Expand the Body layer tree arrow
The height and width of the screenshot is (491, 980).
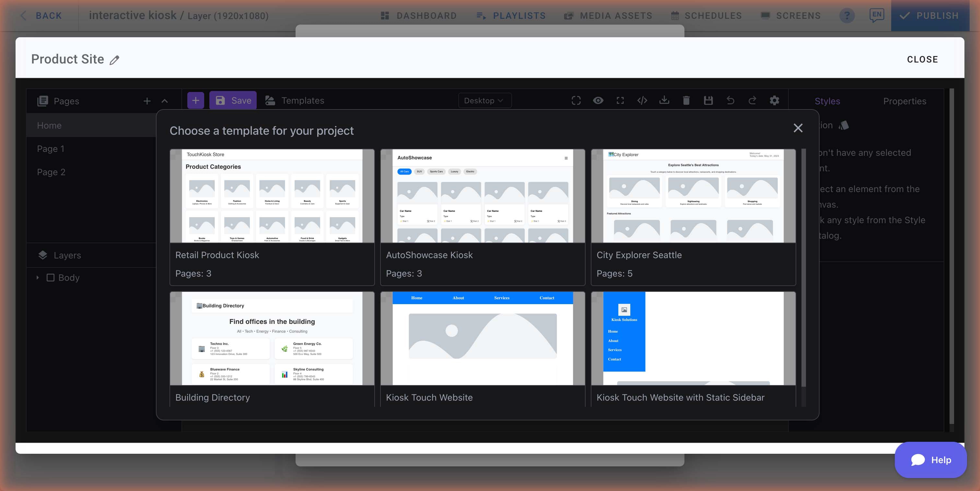38,278
